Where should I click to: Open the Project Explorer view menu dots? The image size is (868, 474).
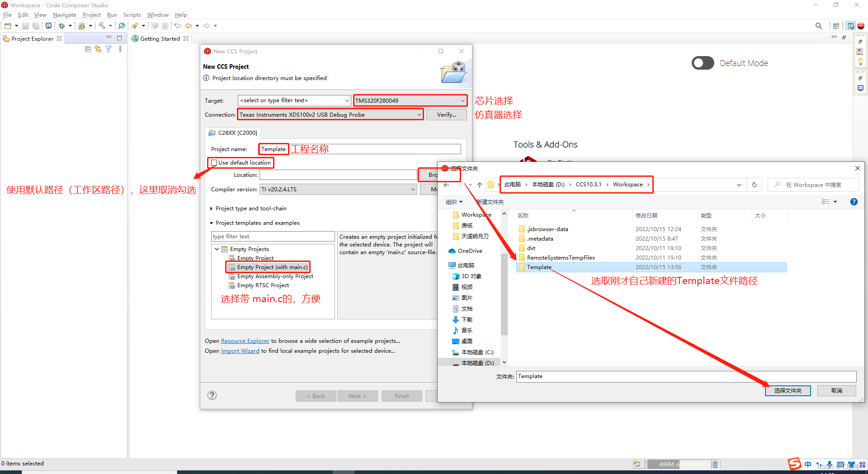[120, 49]
